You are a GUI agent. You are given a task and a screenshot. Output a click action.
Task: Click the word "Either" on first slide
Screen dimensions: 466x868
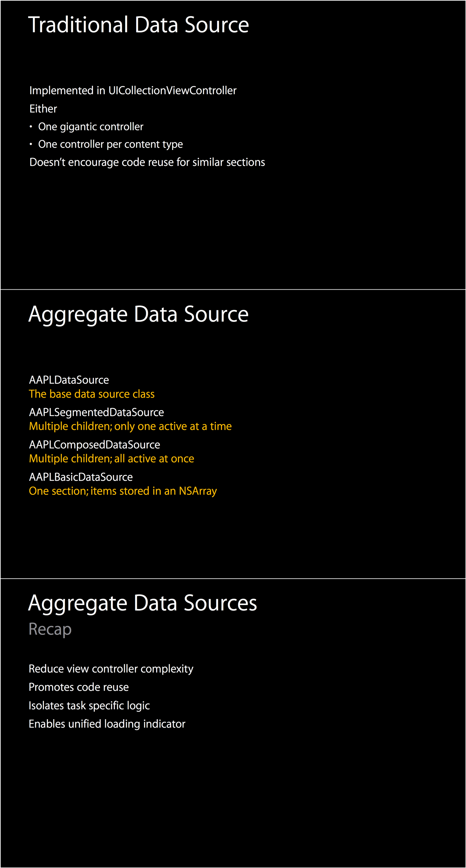click(x=43, y=109)
